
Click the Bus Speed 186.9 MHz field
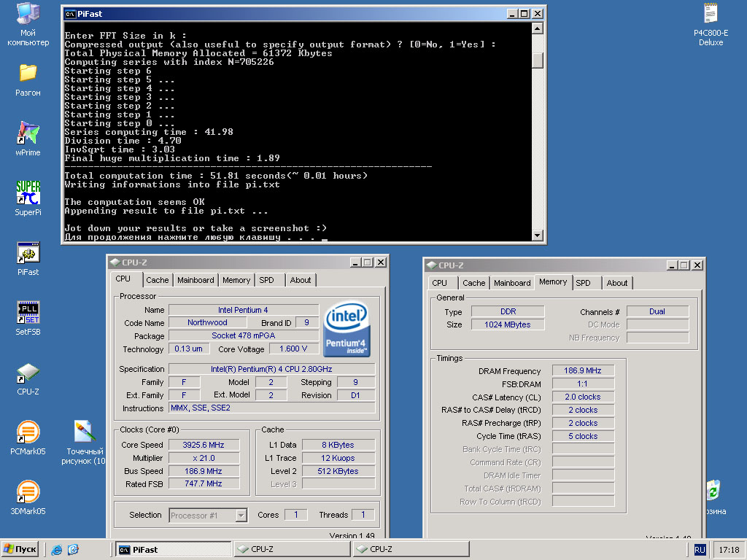tap(204, 471)
